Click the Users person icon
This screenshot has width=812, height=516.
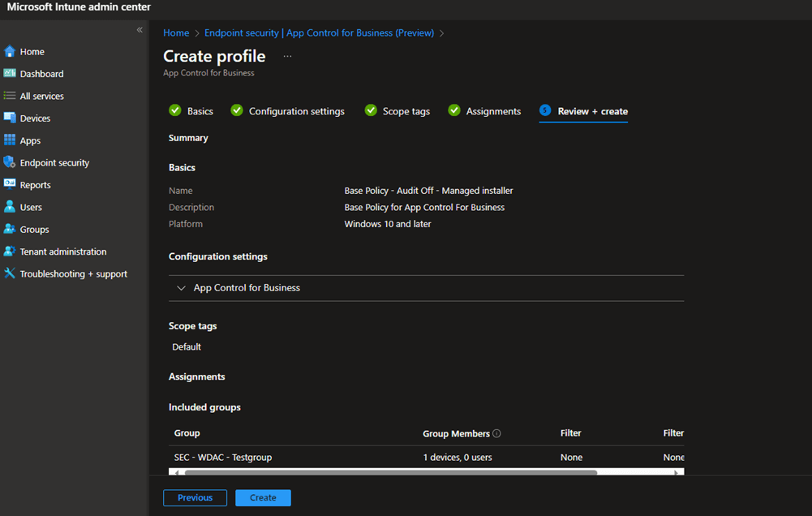tap(9, 207)
